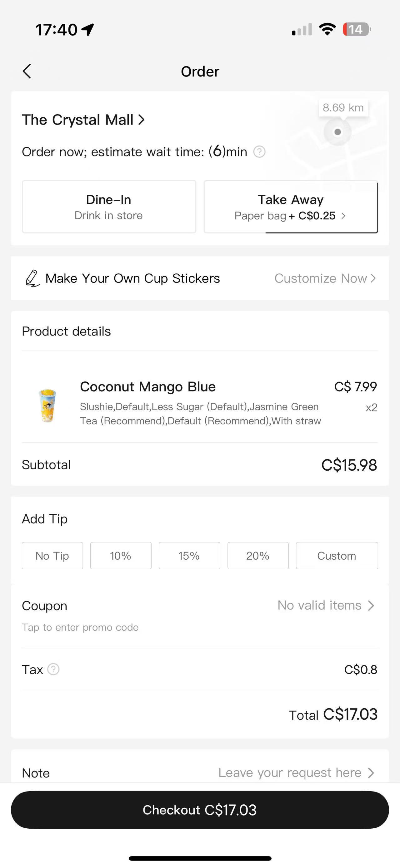Open Customize Now for cup stickers
The height and width of the screenshot is (868, 400).
tap(325, 278)
